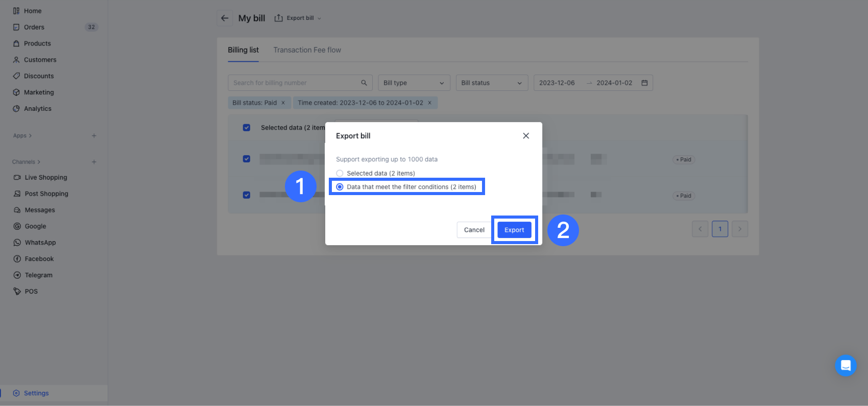Click the Paid status of second bill

[x=684, y=196]
